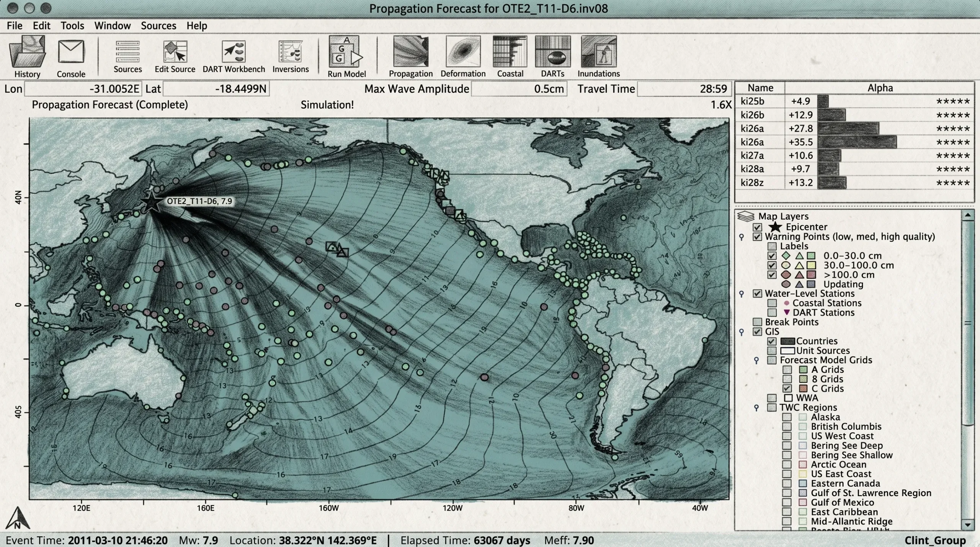Click the Eastern Canada color swatch

803,483
